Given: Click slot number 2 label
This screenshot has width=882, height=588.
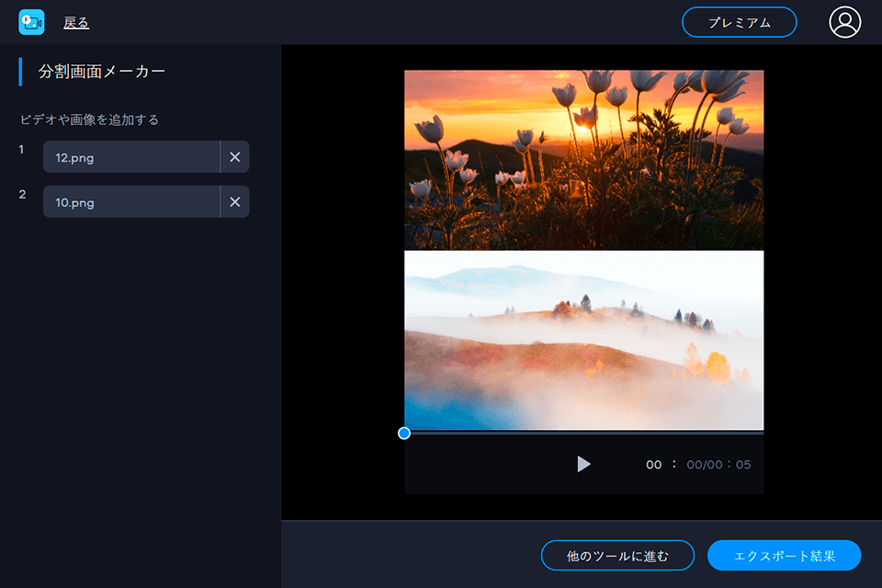Looking at the screenshot, I should 23,194.
